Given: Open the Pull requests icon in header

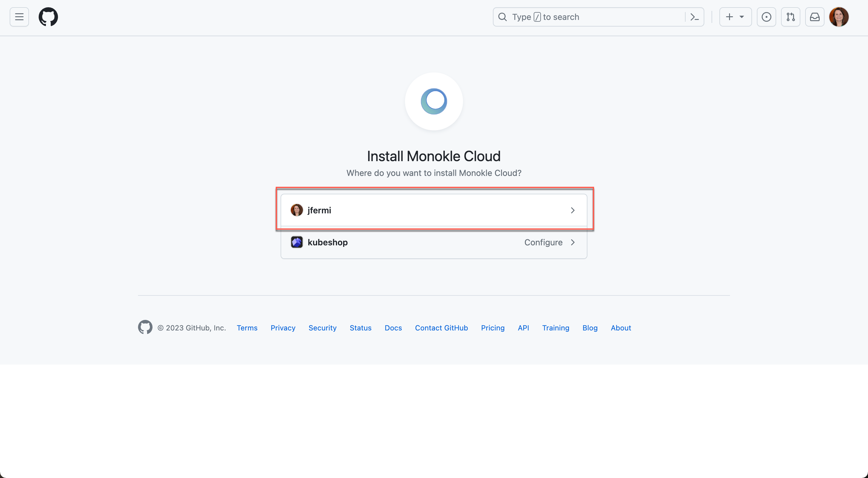Looking at the screenshot, I should [x=790, y=17].
